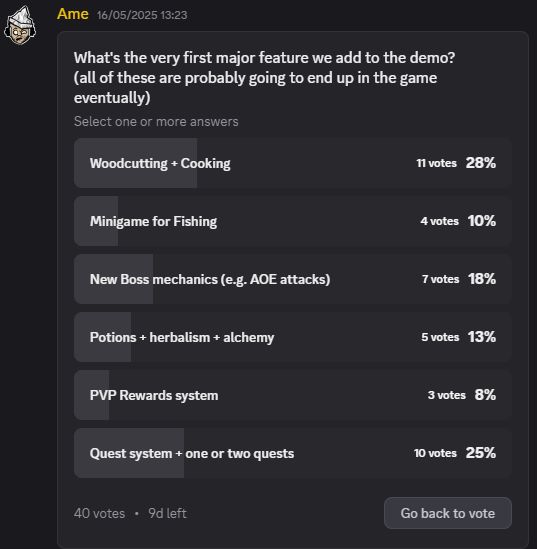537x549 pixels.
Task: Click the 11 votes count for Woodcutting
Action: pyautogui.click(x=437, y=163)
